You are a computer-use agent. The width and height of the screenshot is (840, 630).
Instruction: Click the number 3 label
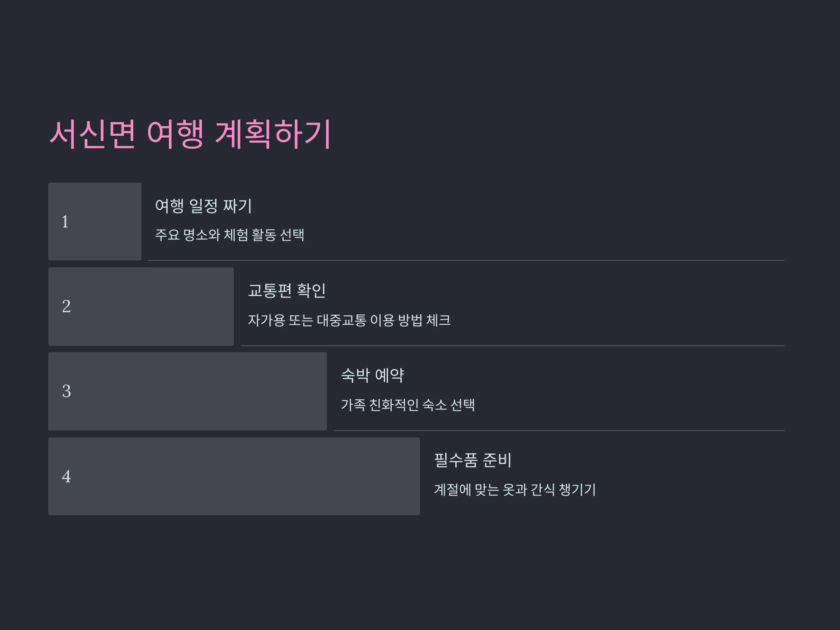66,392
